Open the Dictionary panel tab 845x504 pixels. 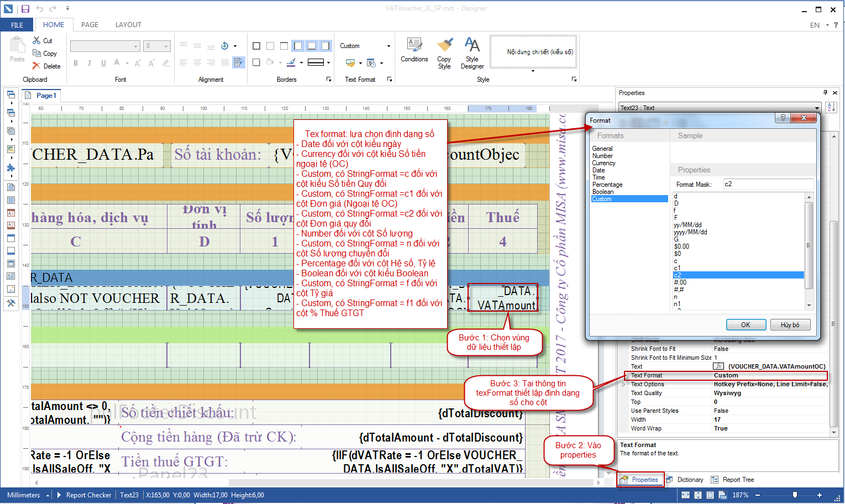point(685,480)
